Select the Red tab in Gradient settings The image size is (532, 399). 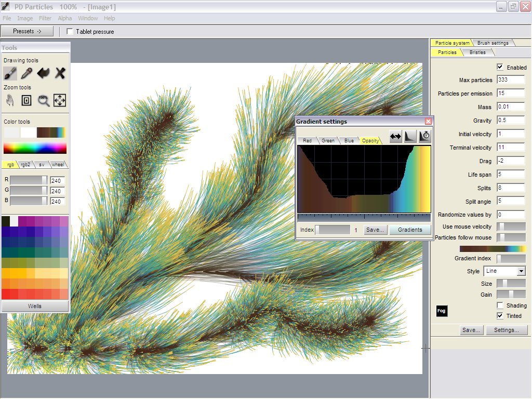[307, 141]
